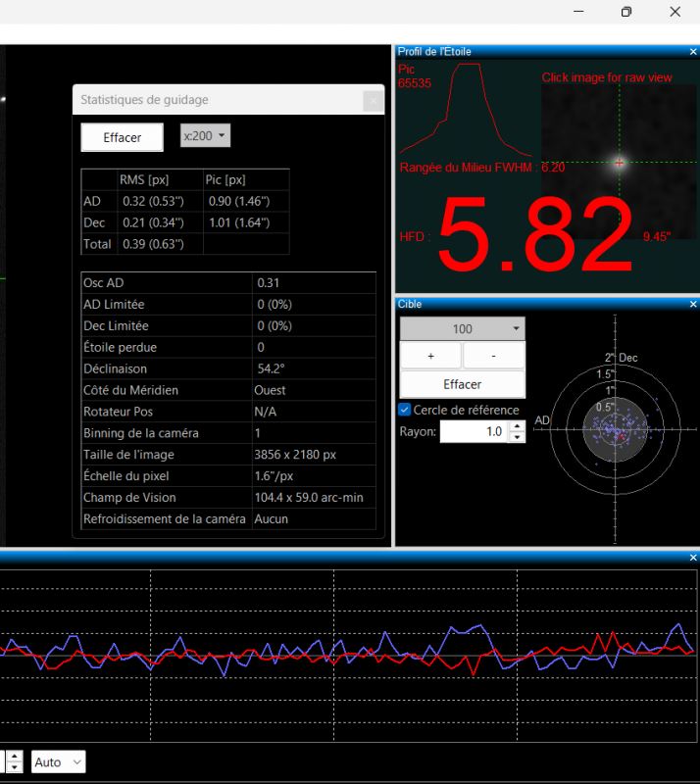Image resolution: width=700 pixels, height=784 pixels.
Task: Click the Dec peak value 1.01 (1.64")
Action: 239,222
